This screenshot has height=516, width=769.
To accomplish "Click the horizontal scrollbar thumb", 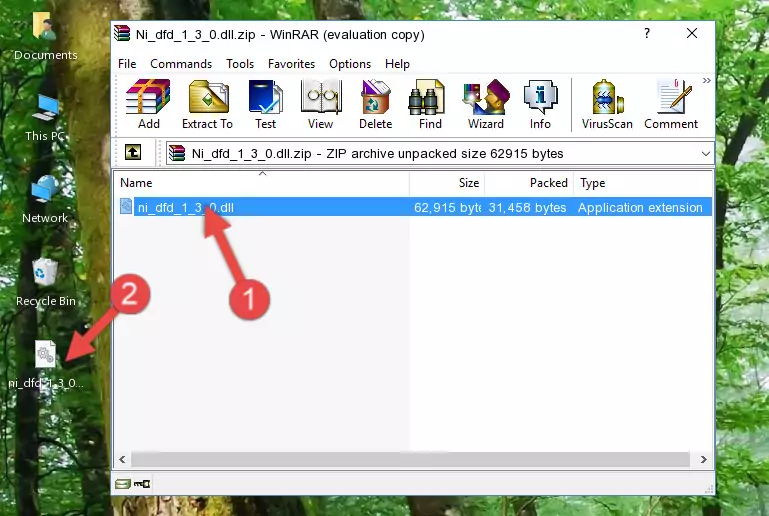I will (x=410, y=459).
